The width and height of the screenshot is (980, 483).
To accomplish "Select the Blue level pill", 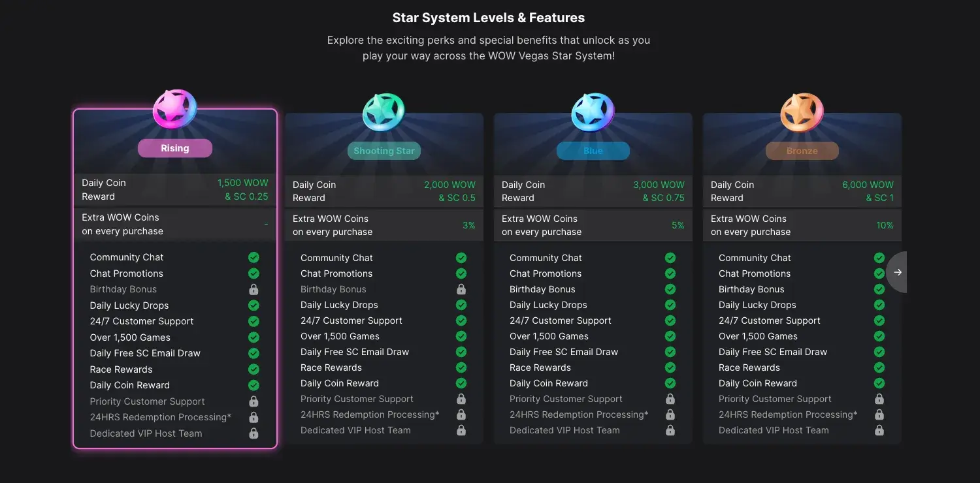I will (x=593, y=151).
